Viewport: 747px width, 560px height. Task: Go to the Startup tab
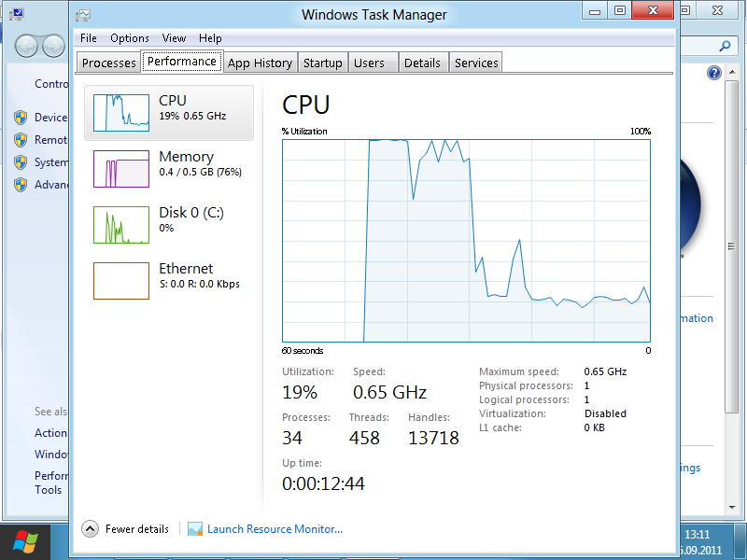tap(323, 63)
